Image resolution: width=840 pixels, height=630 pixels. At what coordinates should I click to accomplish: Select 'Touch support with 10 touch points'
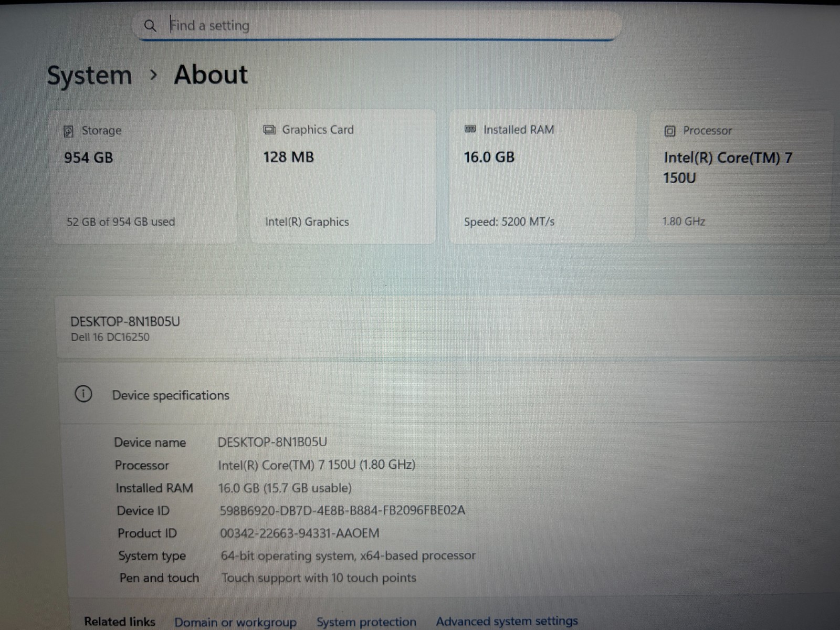point(319,578)
